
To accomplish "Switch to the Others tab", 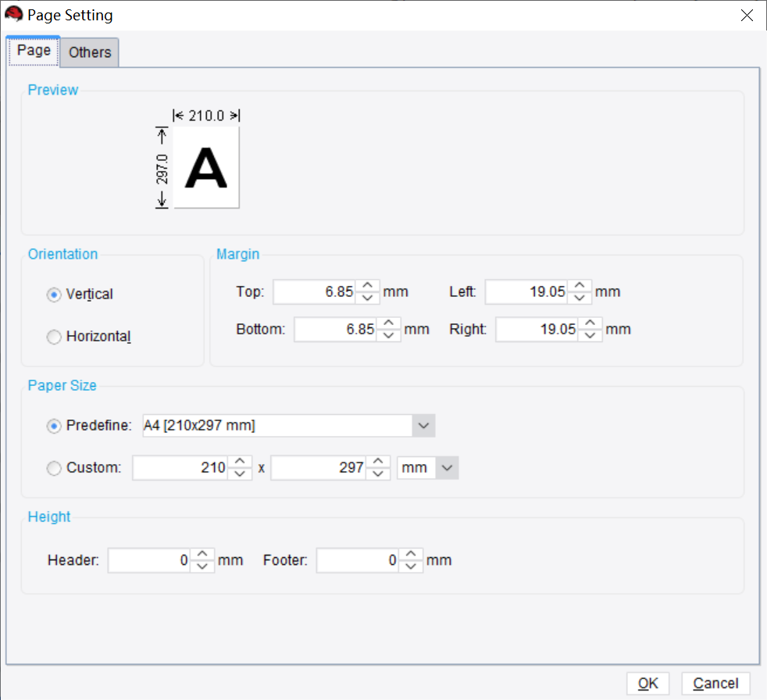I will [x=89, y=52].
